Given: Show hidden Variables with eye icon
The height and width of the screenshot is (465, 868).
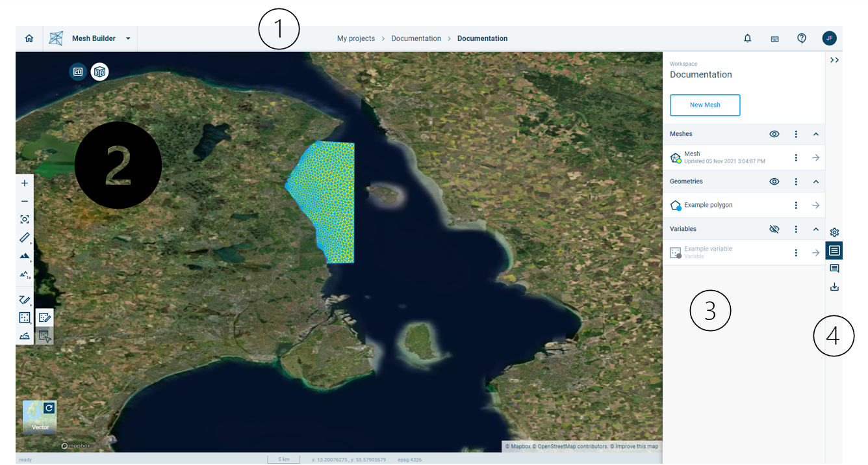Looking at the screenshot, I should (774, 229).
